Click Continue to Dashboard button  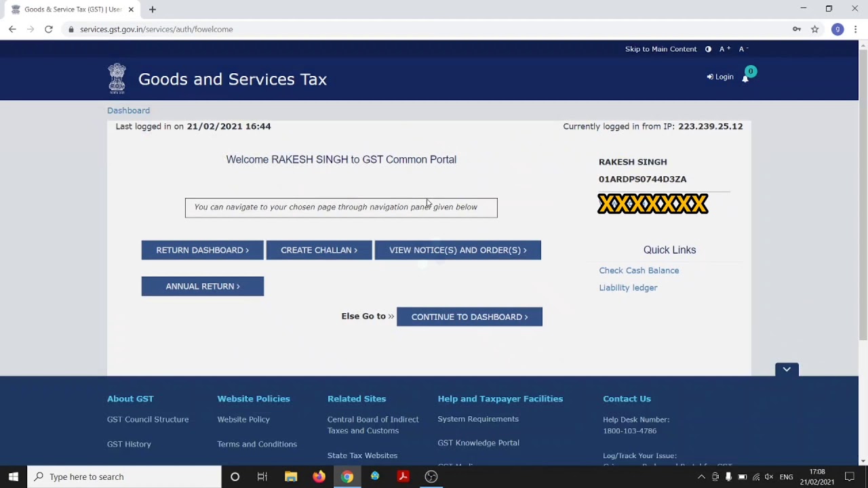(x=469, y=317)
